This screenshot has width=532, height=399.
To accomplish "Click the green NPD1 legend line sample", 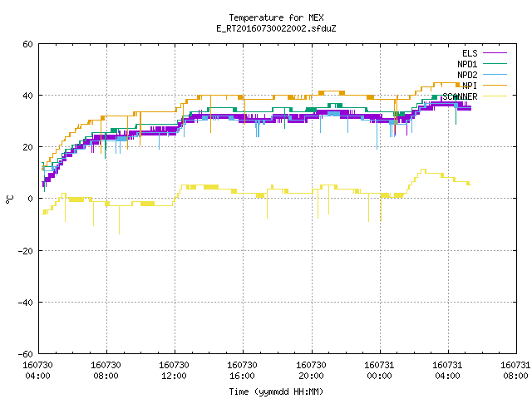I will [495, 63].
